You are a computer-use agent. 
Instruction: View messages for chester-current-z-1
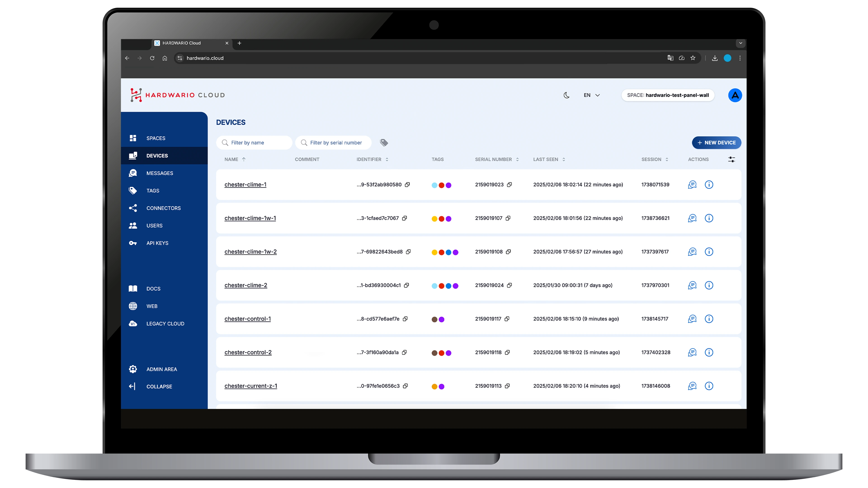(x=692, y=386)
